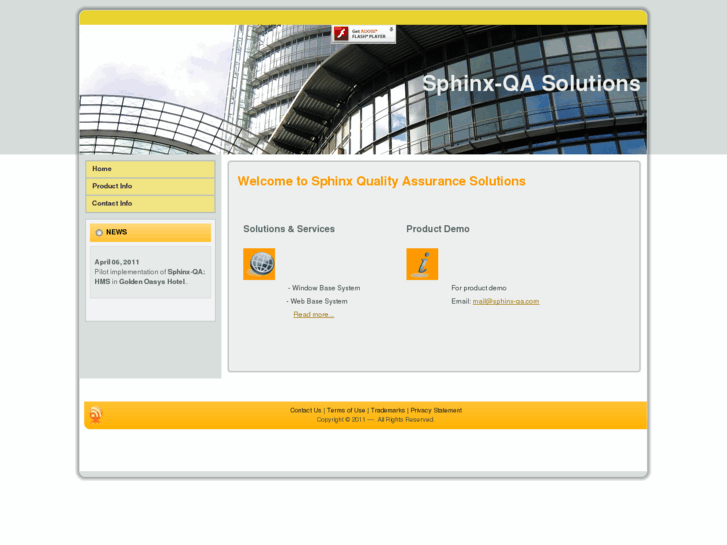Screen dimensions: 727x545
Task: Click the April 06, 2011 news date
Action: tap(117, 262)
